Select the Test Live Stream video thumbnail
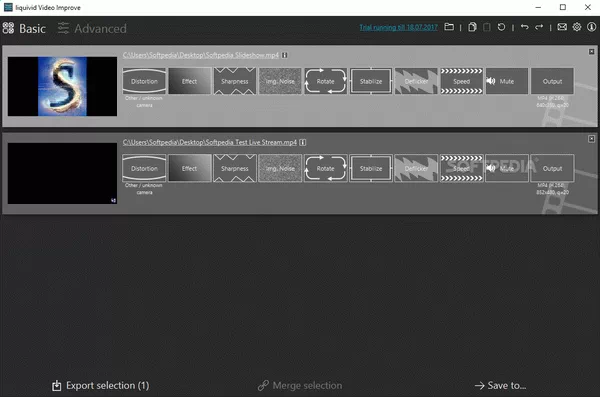Screen dimensions: 600x397 pos(62,173)
